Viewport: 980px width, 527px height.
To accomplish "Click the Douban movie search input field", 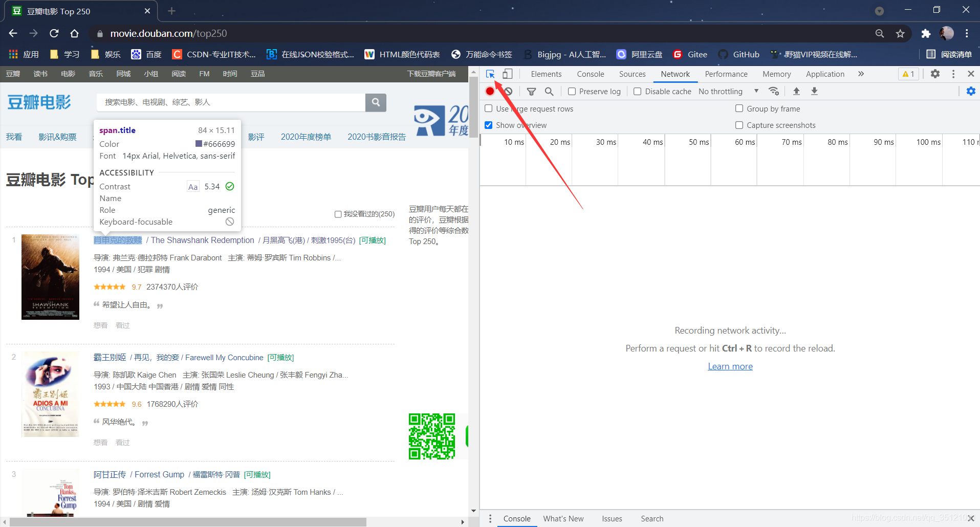I will (231, 102).
